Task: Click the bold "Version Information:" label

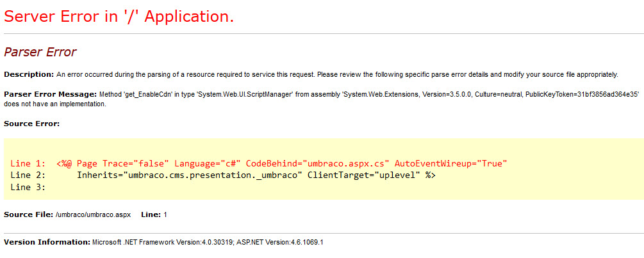Action: tap(46, 243)
